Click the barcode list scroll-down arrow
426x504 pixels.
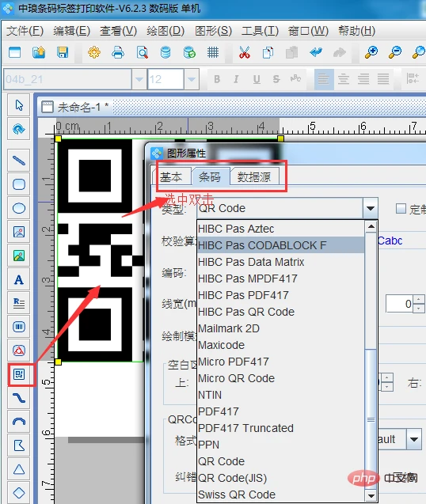pos(371,495)
